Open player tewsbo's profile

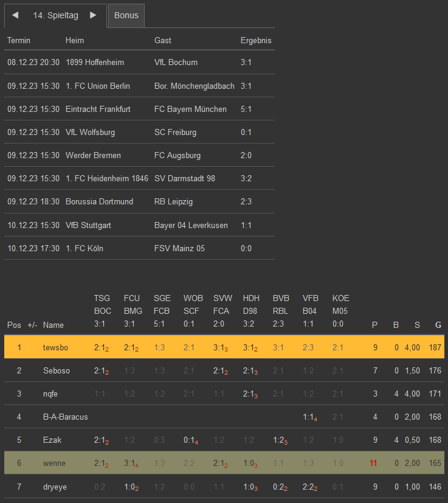coord(55,347)
